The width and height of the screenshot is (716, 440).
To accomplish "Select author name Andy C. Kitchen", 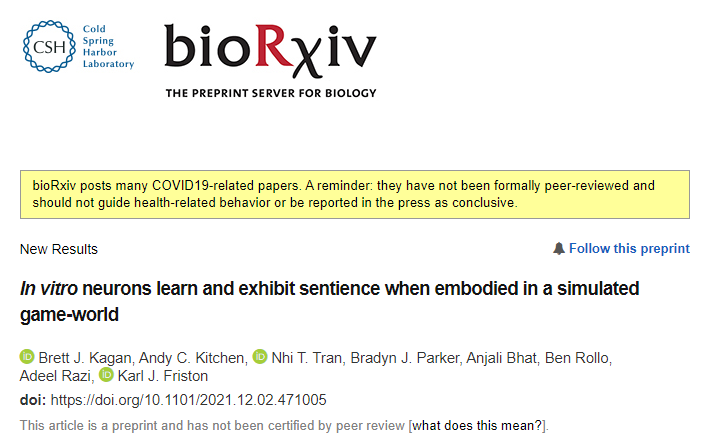I will (x=190, y=356).
